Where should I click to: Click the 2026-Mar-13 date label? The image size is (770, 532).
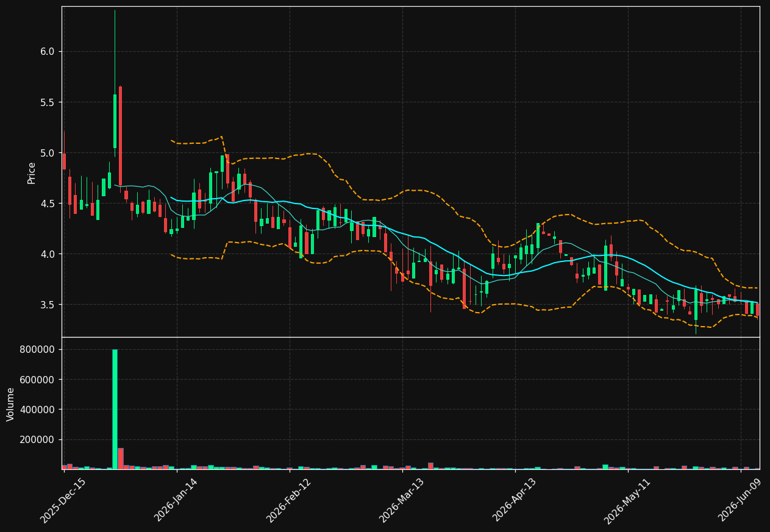401,500
